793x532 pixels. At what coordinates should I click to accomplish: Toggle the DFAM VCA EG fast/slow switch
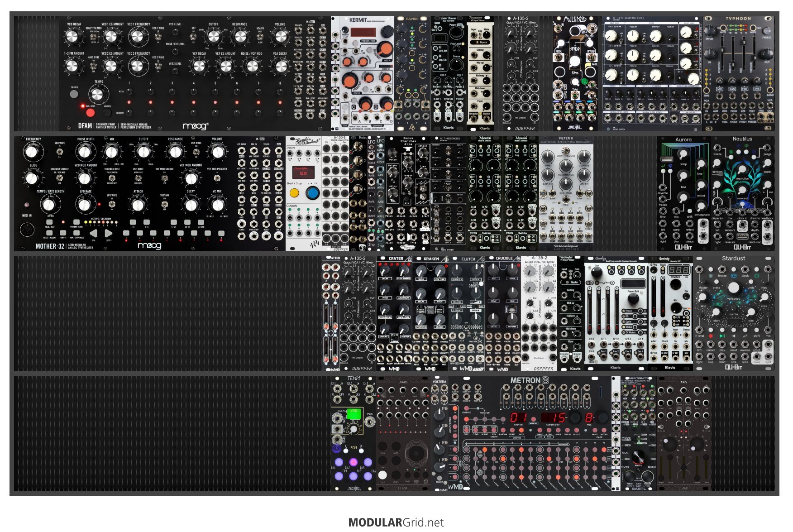(260, 36)
